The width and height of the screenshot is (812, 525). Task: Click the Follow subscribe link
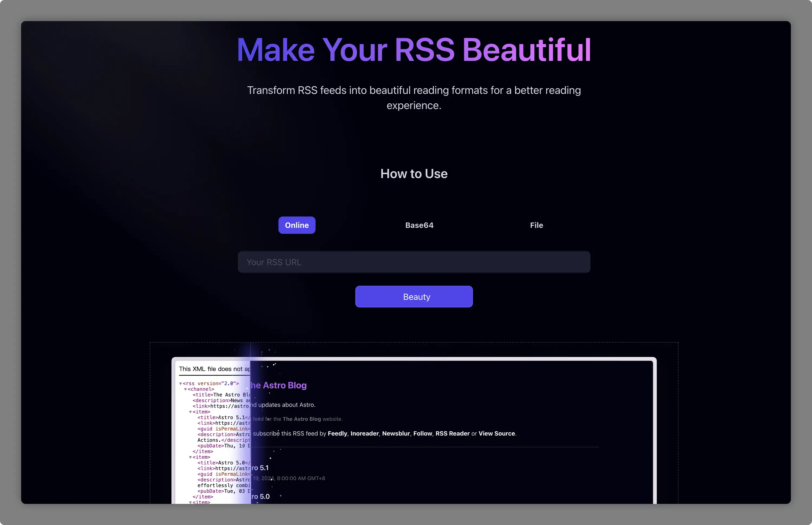coord(423,433)
